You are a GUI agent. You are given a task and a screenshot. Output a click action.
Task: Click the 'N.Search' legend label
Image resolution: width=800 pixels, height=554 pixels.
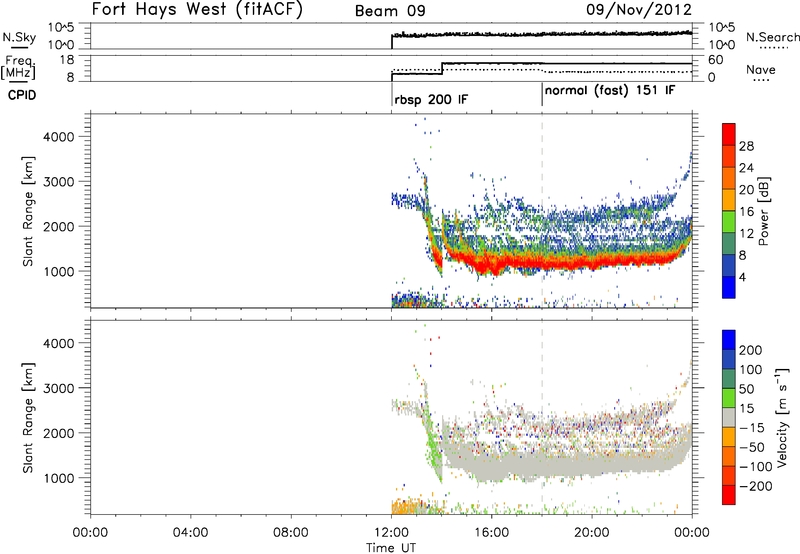click(x=773, y=37)
